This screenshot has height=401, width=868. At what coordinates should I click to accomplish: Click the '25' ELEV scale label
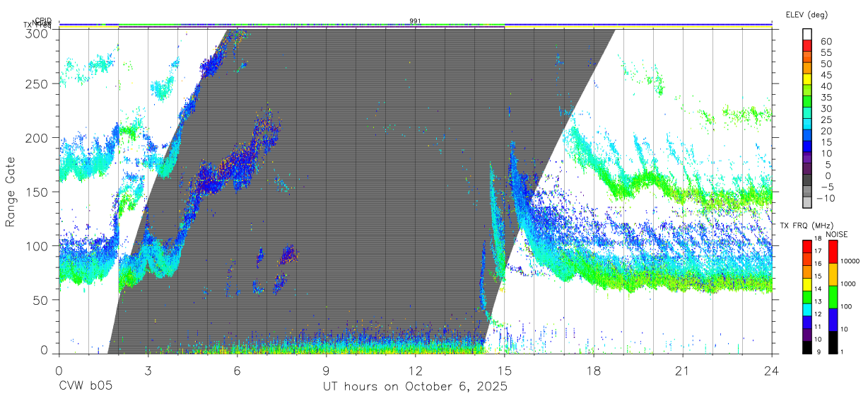click(826, 120)
